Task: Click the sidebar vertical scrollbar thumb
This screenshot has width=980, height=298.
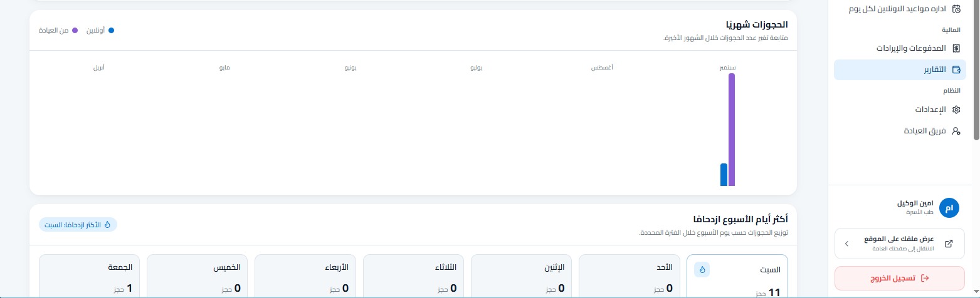Action: pyautogui.click(x=976, y=69)
